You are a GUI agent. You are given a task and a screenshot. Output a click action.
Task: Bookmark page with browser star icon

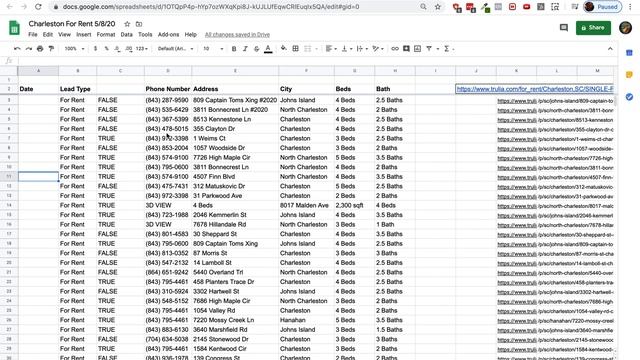(438, 7)
